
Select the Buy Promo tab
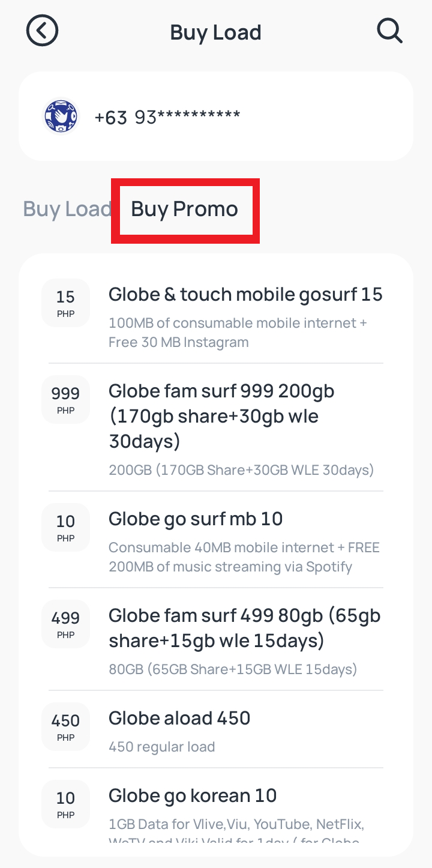pyautogui.click(x=185, y=209)
